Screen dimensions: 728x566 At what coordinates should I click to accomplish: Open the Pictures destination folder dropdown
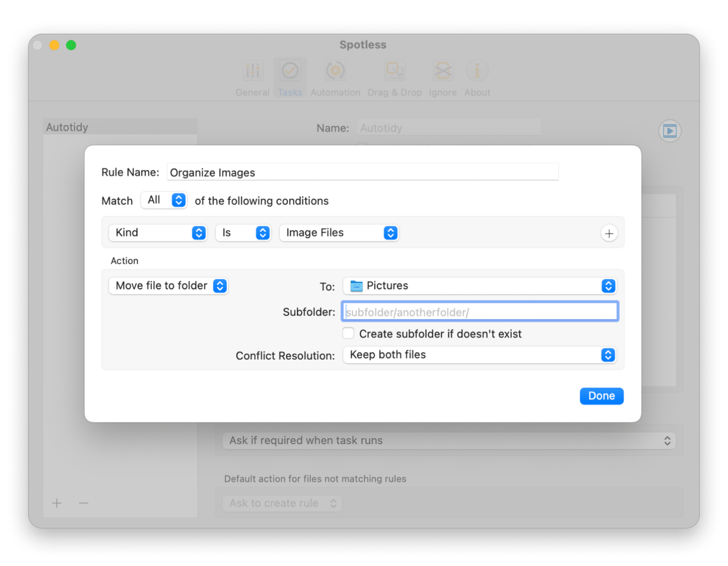(479, 286)
